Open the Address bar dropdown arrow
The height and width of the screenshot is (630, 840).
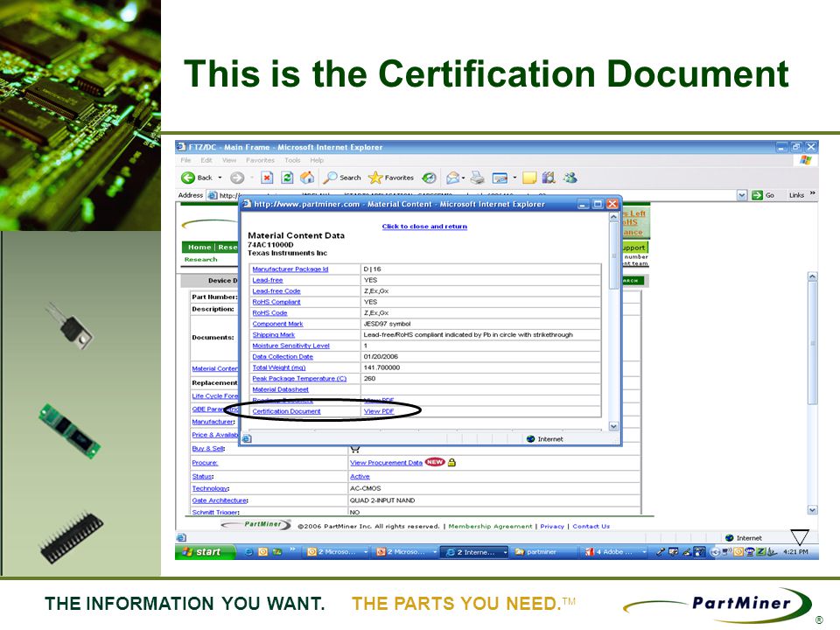click(742, 195)
